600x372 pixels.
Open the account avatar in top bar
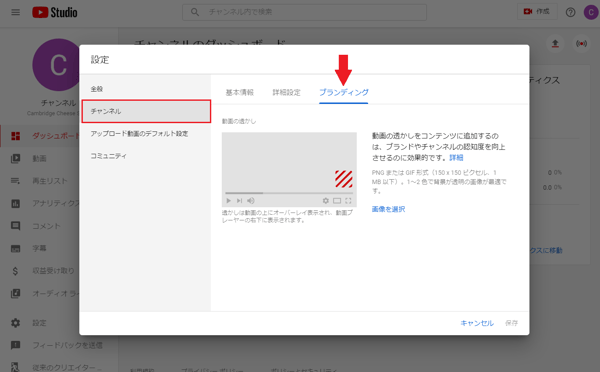(591, 12)
